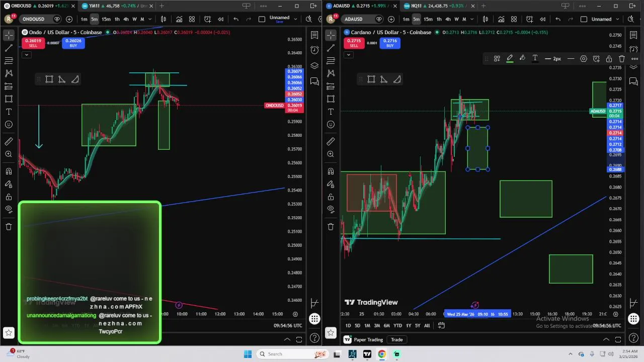Select the text tool in ADAUSD window sidebar
The image size is (644, 362).
coord(331,112)
